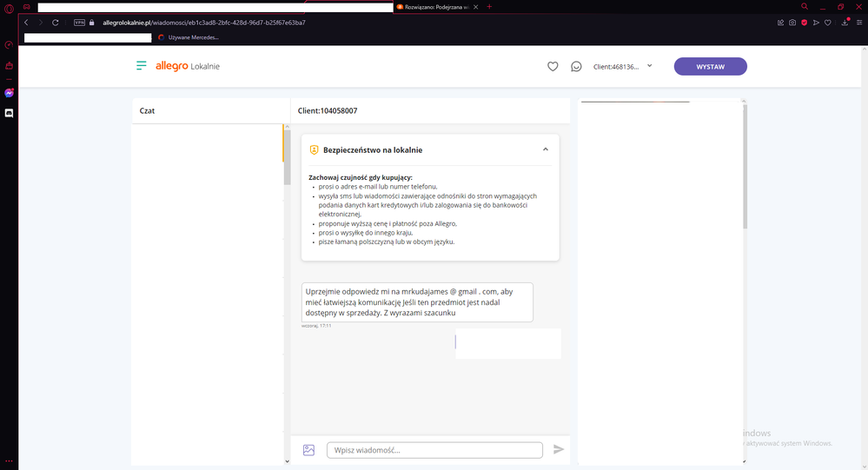Open sidebar setup three-dots menu

tap(9, 461)
